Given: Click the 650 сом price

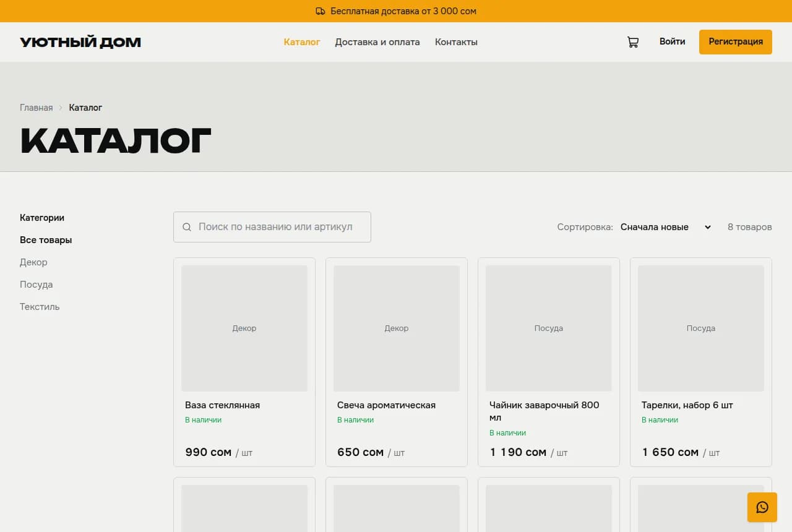Looking at the screenshot, I should tap(360, 452).
